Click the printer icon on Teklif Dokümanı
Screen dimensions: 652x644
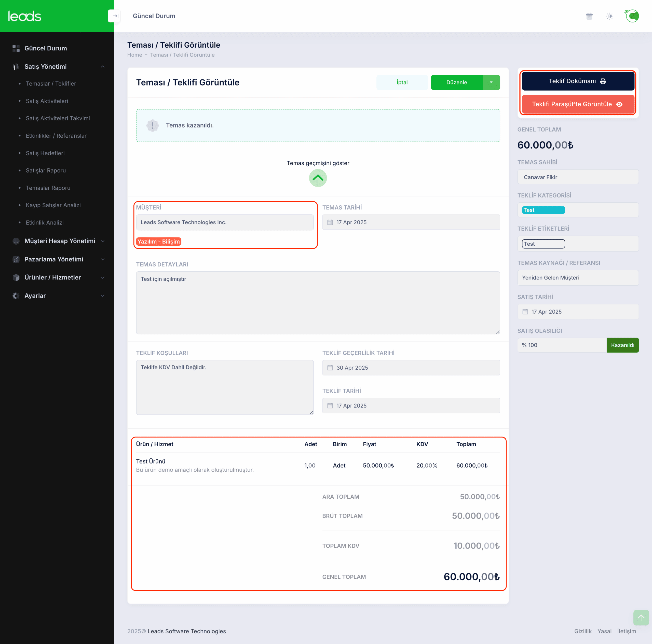click(x=603, y=81)
